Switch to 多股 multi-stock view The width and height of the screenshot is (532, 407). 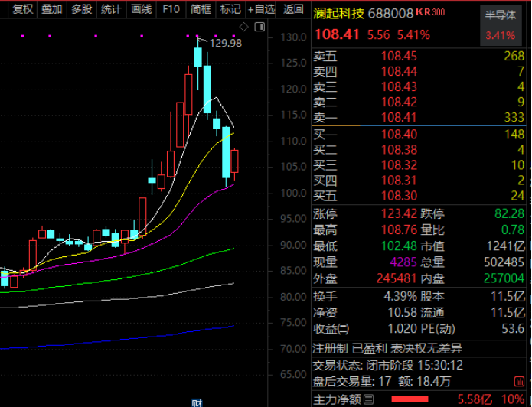click(82, 9)
